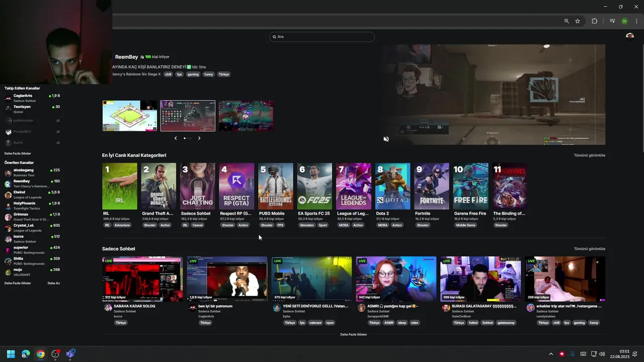Open the featured stream video player
Image resolution: width=644 pixels, height=362 pixels.
click(493, 95)
